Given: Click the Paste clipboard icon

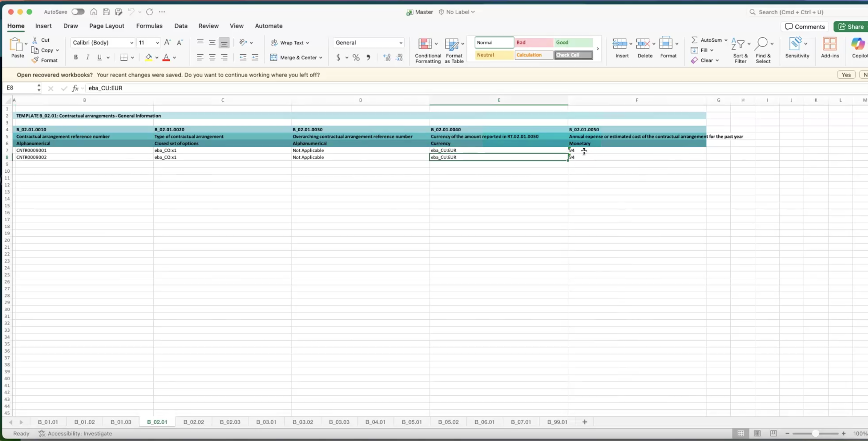Looking at the screenshot, I should click(x=16, y=44).
